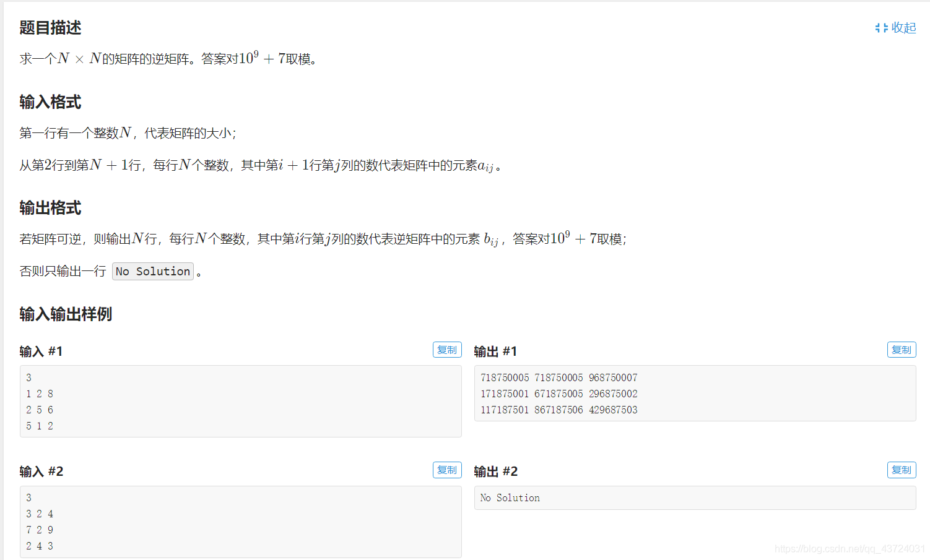The width and height of the screenshot is (930, 560).
Task: Click the copy icon for 输出 #1
Action: click(x=902, y=349)
